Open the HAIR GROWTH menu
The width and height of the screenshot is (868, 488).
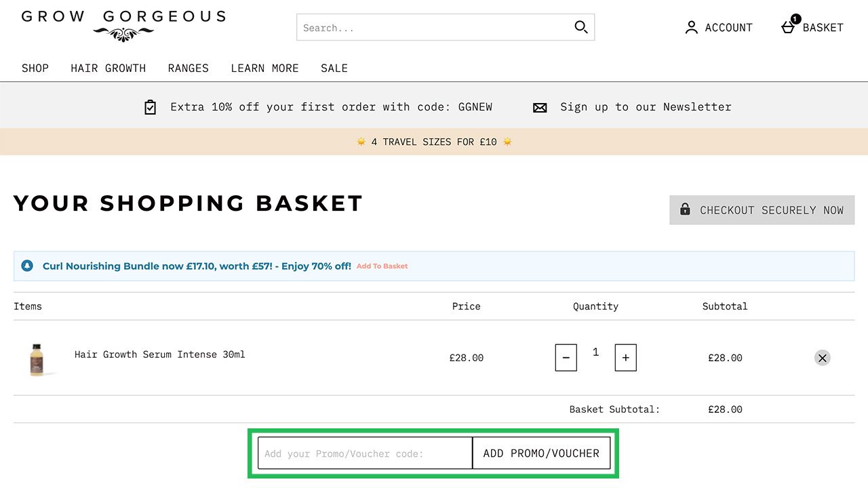click(108, 68)
